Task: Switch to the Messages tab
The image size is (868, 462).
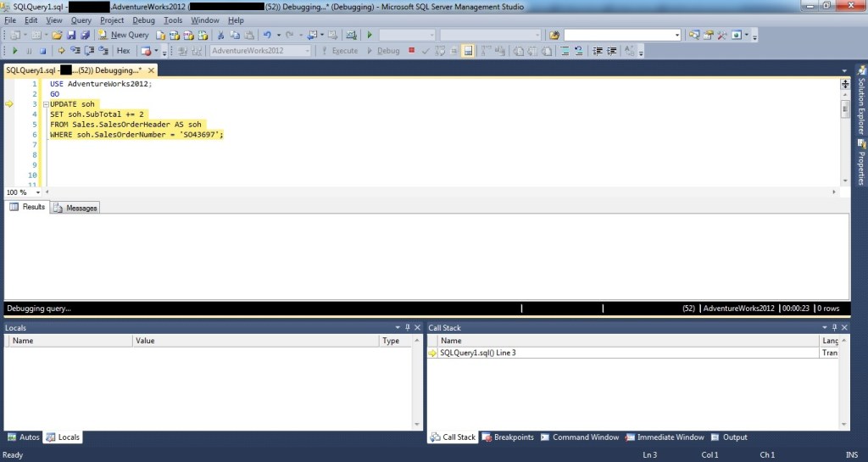Action: point(75,208)
